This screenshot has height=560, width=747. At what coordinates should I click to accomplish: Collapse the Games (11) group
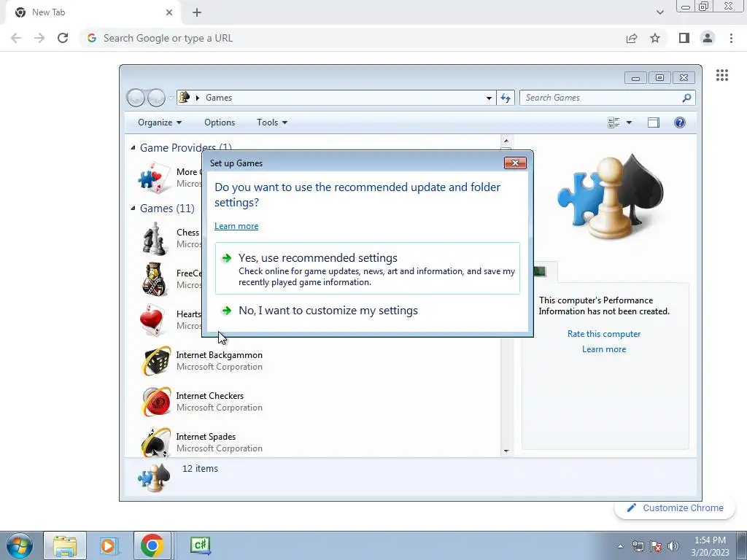(133, 208)
